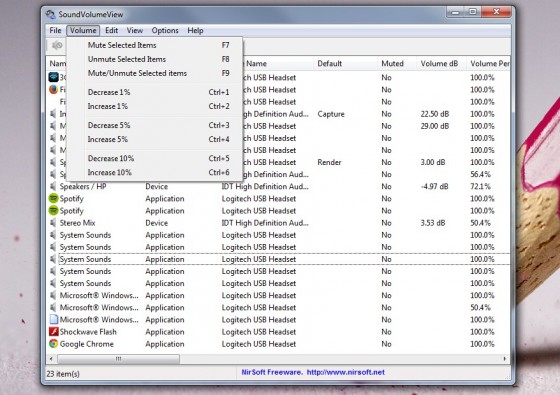Choose Mute Selected Items
Image resolution: width=560 pixels, height=395 pixels.
[x=155, y=45]
